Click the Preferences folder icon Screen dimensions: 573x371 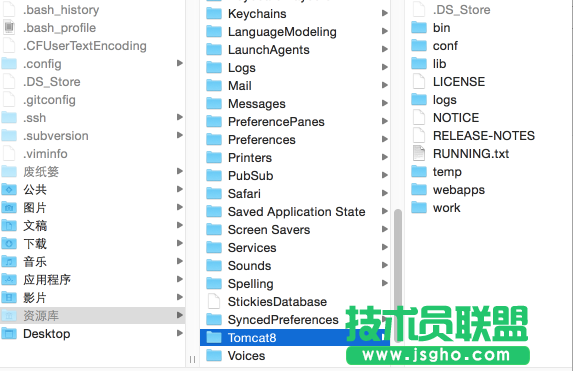point(214,140)
